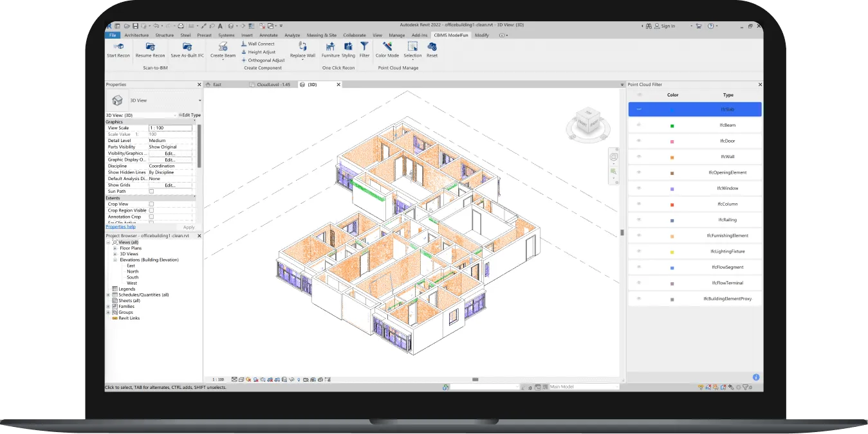The height and width of the screenshot is (434, 868).
Task: Expand the Floor Plans tree node
Action: click(x=115, y=248)
